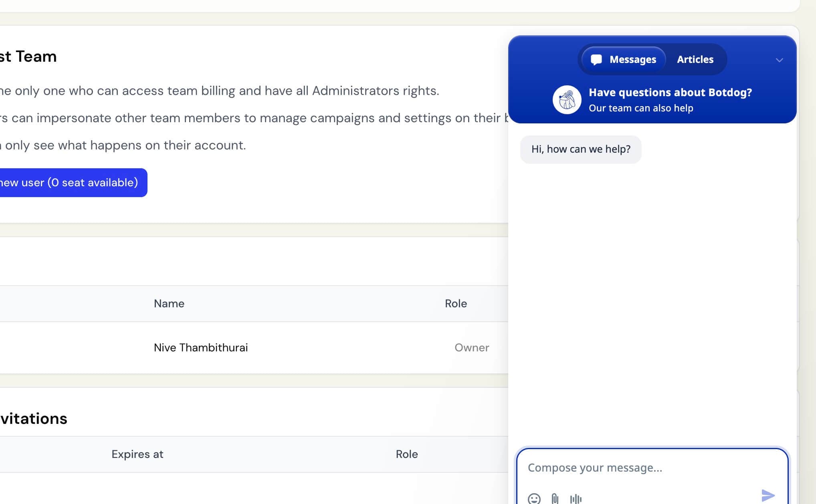Select the Nive Thambithurai name cell
The image size is (816, 504).
(201, 348)
